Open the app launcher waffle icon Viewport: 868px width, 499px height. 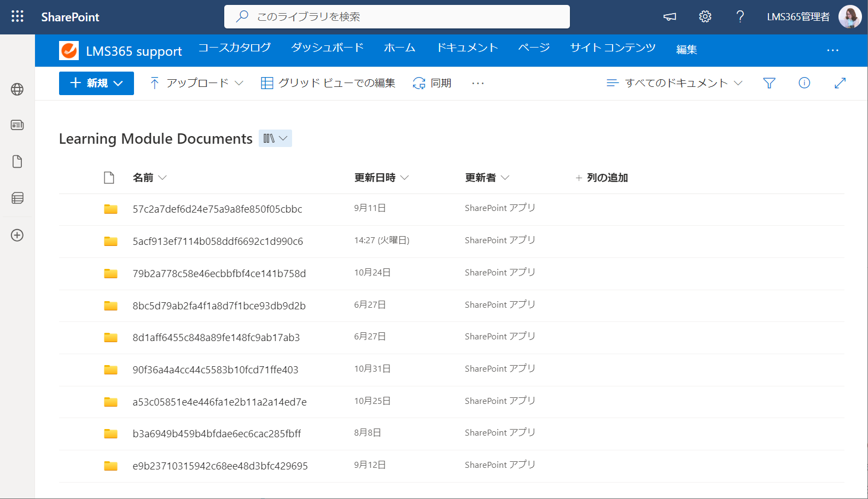(18, 16)
